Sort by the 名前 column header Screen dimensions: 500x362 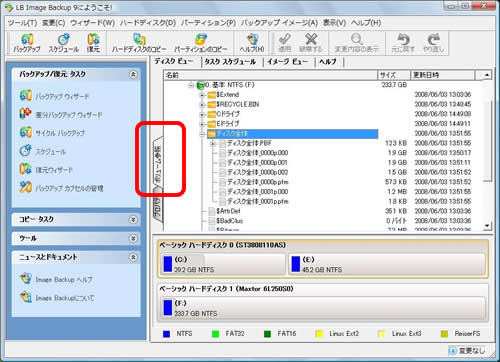[x=270, y=75]
